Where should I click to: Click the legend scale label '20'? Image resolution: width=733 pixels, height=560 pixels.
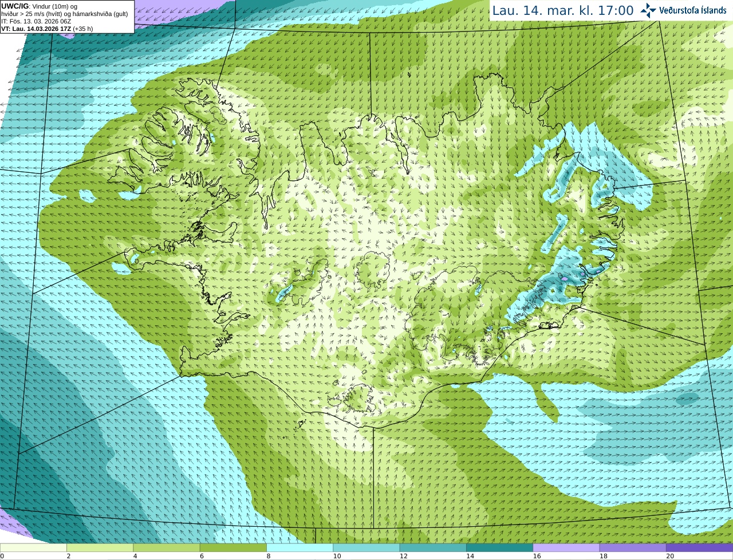coord(670,556)
